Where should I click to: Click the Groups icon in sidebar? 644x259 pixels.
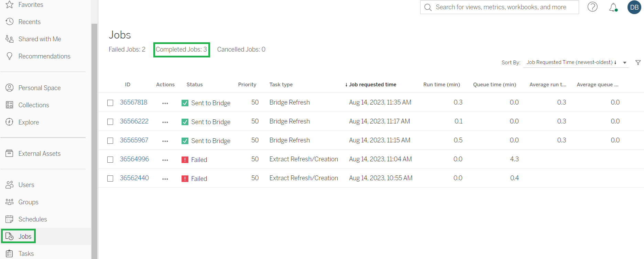[x=10, y=202]
